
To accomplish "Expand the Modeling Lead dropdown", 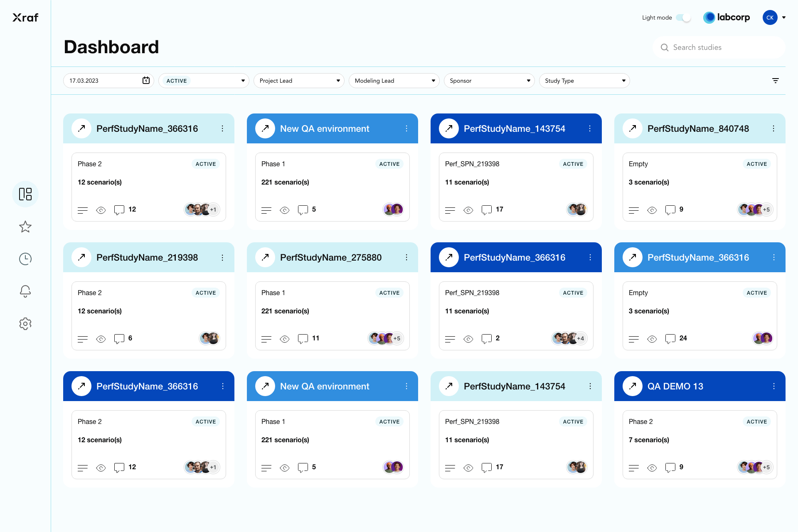I will (x=394, y=81).
